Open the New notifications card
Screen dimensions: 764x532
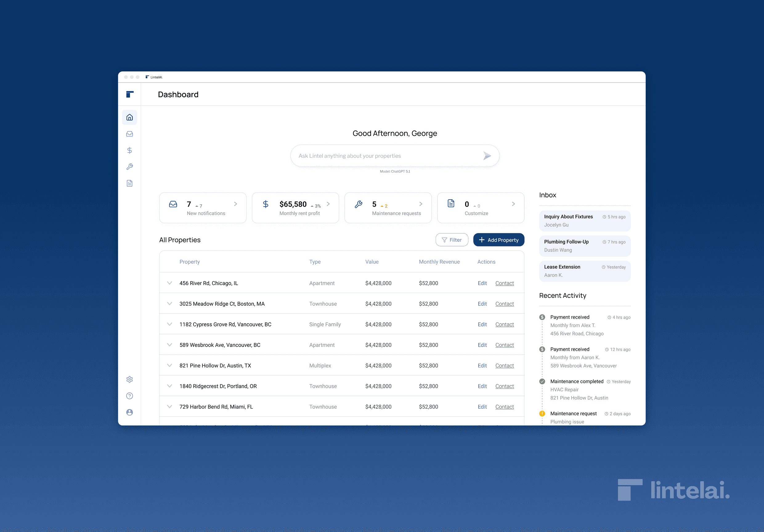pos(203,208)
